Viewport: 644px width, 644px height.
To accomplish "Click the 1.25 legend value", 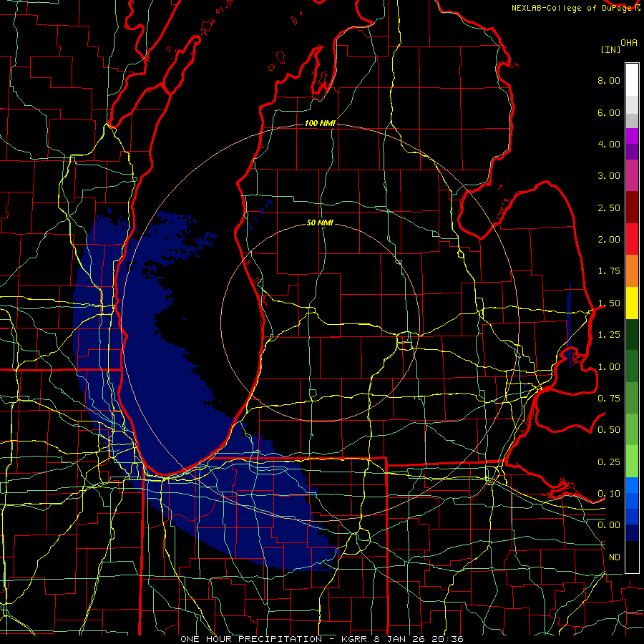I will (x=609, y=335).
